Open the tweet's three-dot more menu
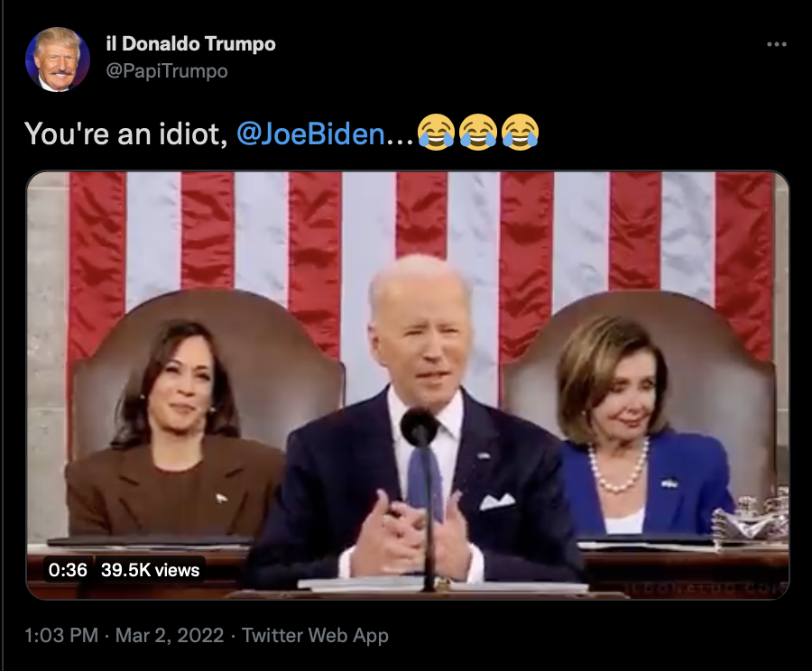This screenshot has height=671, width=812. [776, 44]
